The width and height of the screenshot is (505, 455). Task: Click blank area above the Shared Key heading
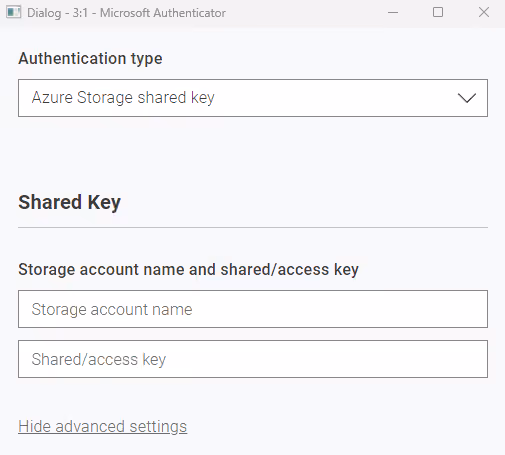click(x=253, y=153)
